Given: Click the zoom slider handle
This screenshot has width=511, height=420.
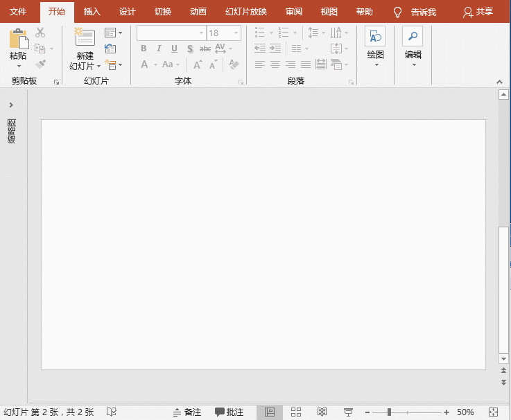Looking at the screenshot, I should pos(389,412).
